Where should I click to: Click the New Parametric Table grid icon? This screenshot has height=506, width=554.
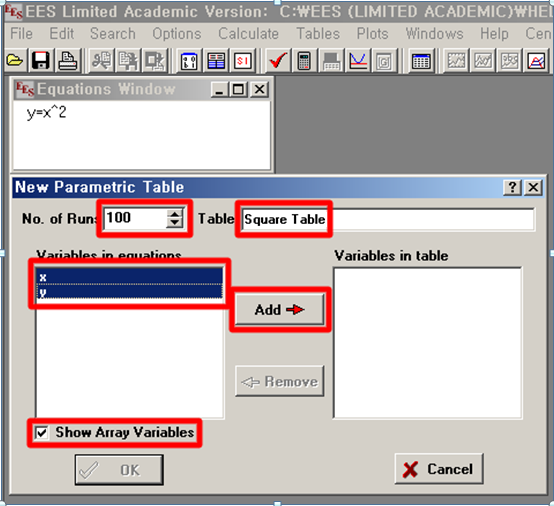click(x=421, y=61)
